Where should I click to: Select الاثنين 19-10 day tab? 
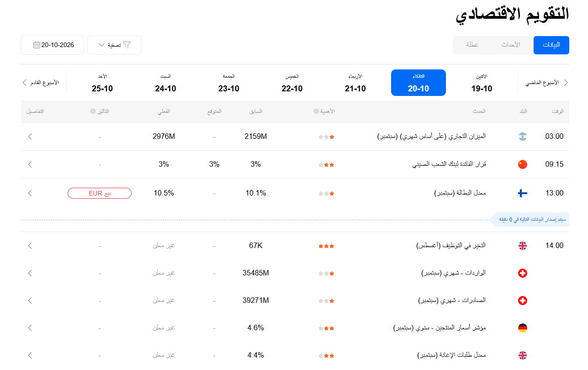pos(482,83)
